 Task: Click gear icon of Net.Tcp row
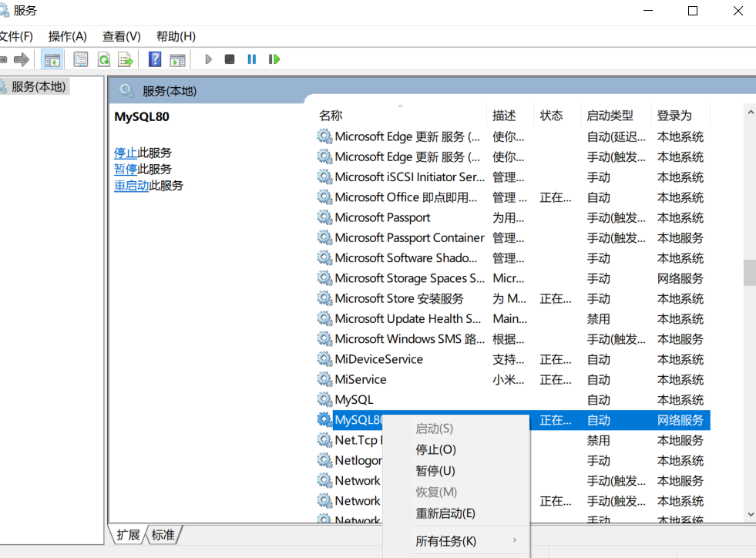(x=324, y=440)
